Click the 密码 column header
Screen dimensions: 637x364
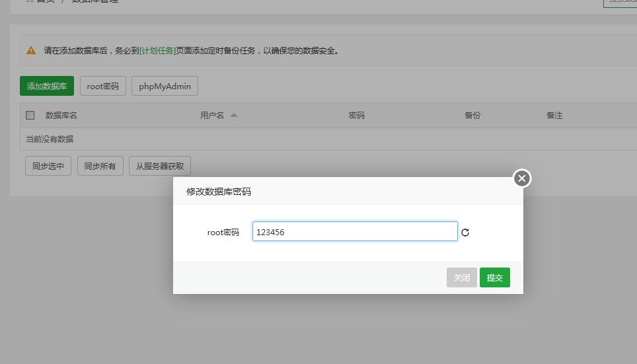coord(356,115)
